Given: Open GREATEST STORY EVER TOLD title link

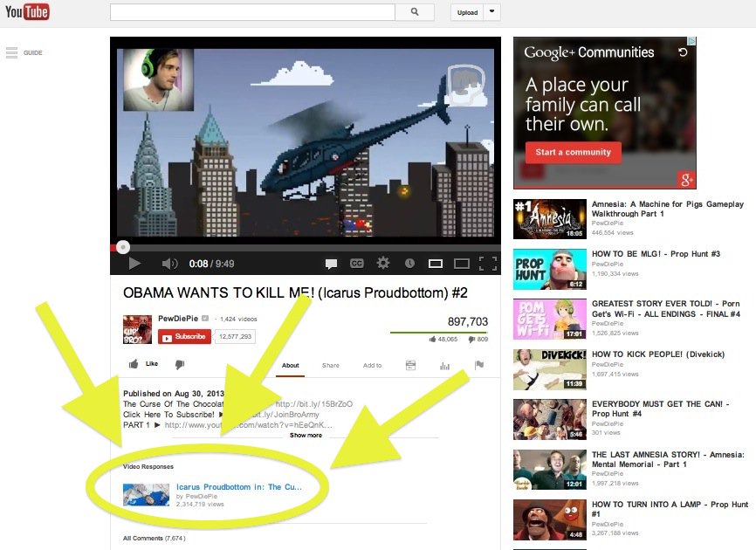Looking at the screenshot, I should click(666, 308).
